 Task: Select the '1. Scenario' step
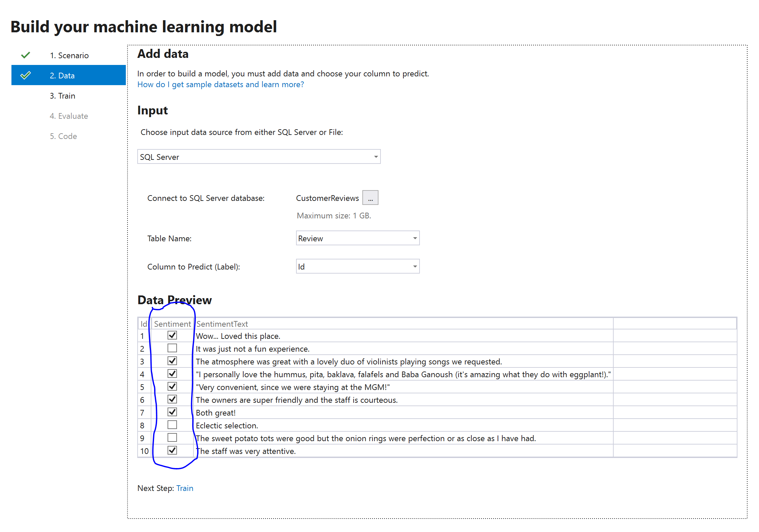tap(69, 55)
